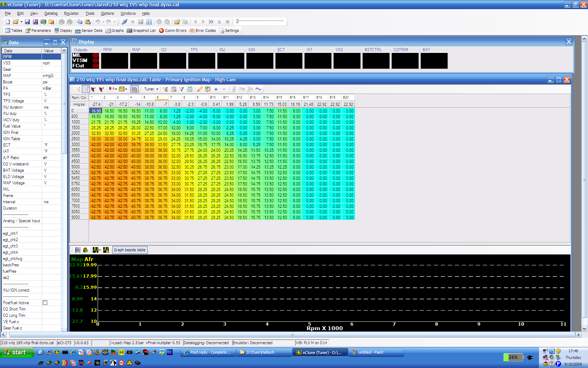Toggle the Graph beside table button
Viewport: 588px width, 368px height.
(x=129, y=250)
